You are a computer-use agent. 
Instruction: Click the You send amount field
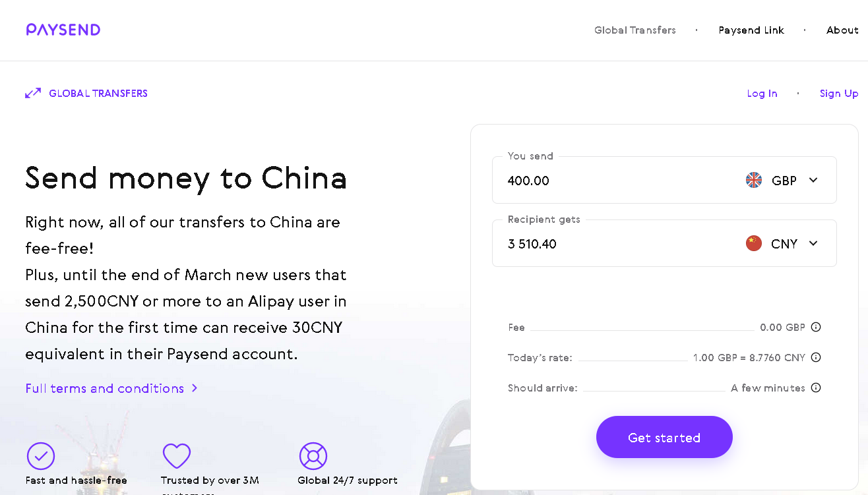(613, 181)
